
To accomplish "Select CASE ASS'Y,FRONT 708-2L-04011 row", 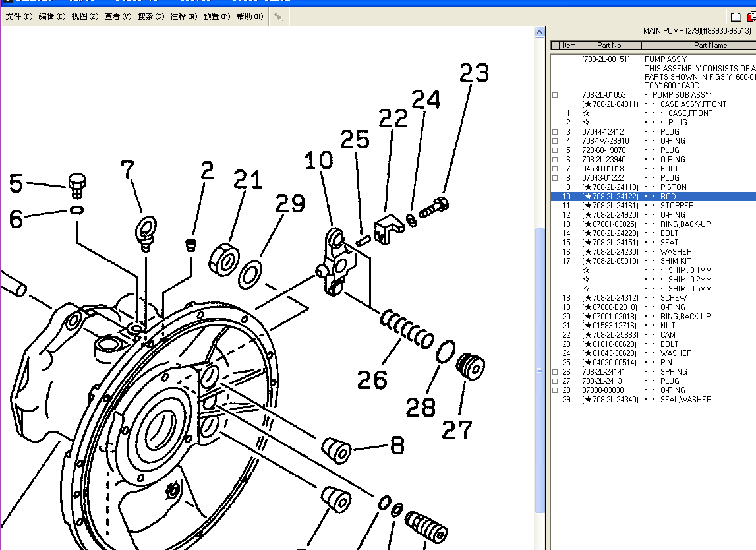I will tap(653, 104).
